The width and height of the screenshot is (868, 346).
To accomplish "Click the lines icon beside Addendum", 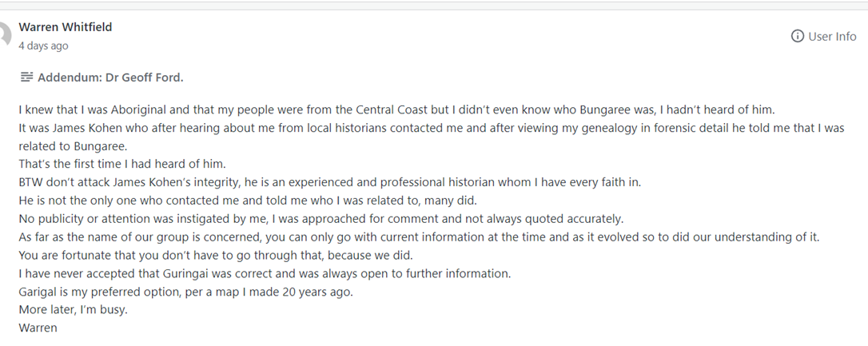I will (x=26, y=78).
